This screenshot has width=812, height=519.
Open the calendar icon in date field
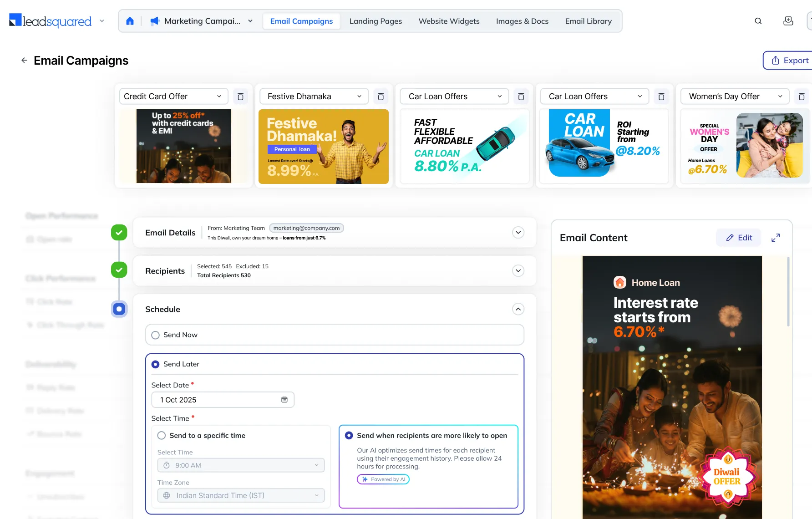(284, 400)
